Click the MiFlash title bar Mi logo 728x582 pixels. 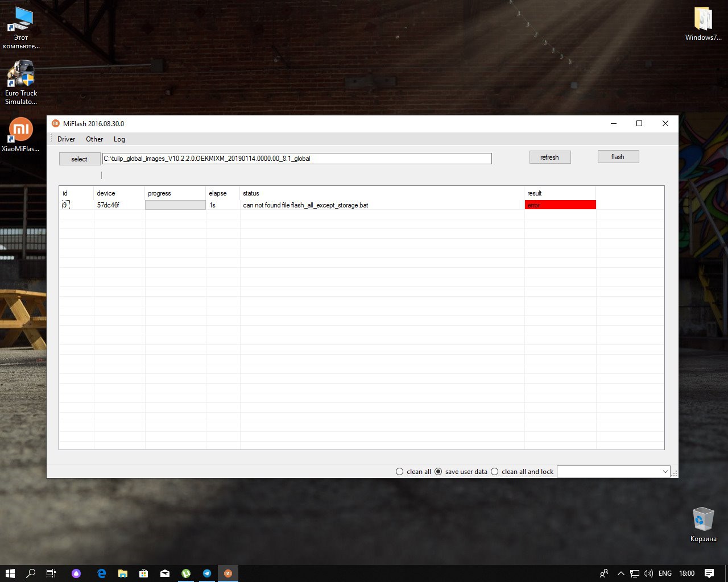[x=56, y=123]
